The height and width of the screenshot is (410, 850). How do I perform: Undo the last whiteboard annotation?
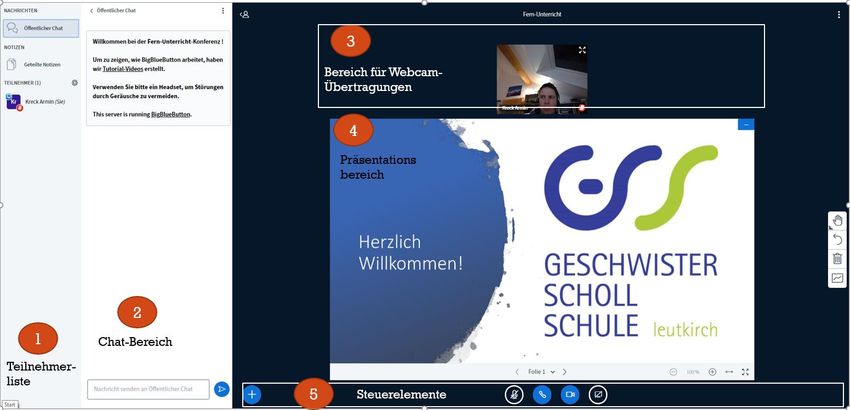(837, 240)
